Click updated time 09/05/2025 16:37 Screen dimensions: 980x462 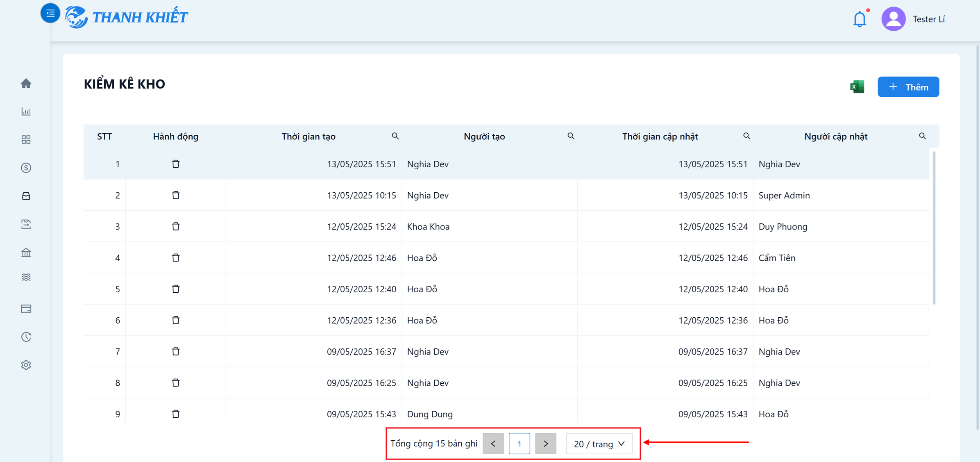point(713,352)
